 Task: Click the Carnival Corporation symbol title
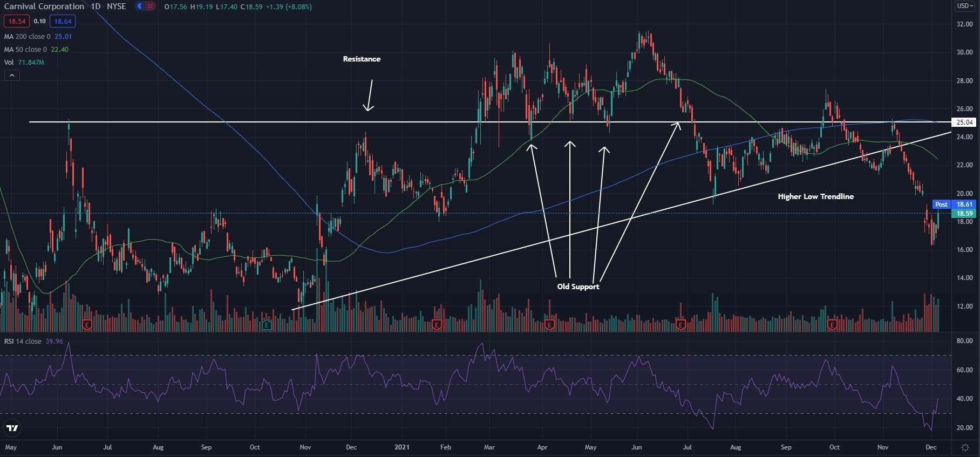click(x=44, y=6)
